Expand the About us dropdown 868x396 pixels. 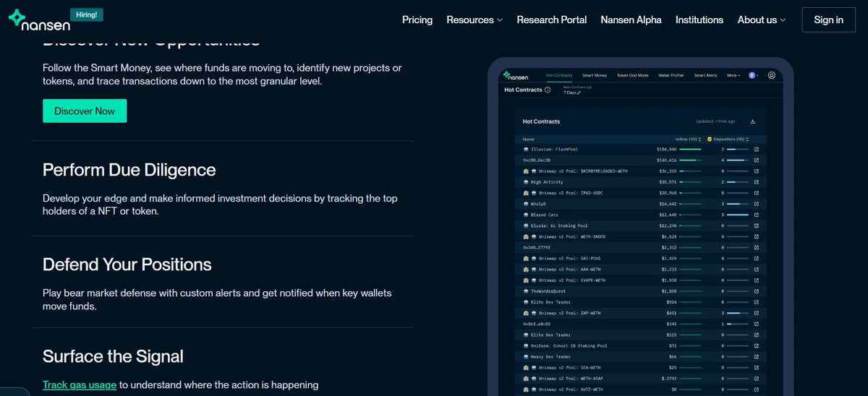tap(762, 20)
